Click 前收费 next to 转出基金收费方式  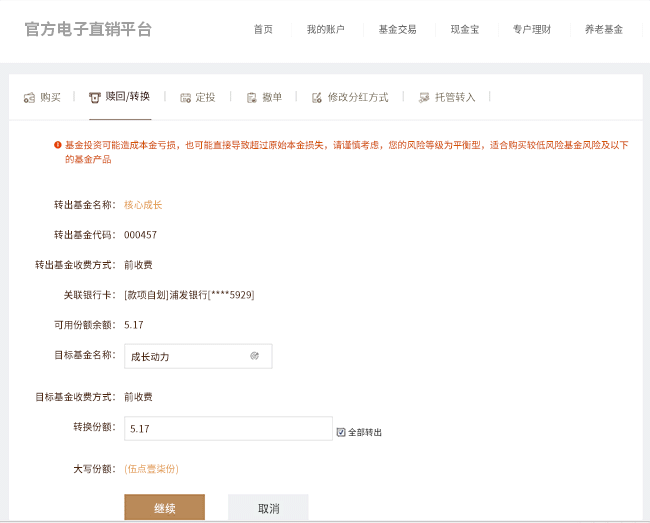[x=138, y=265]
